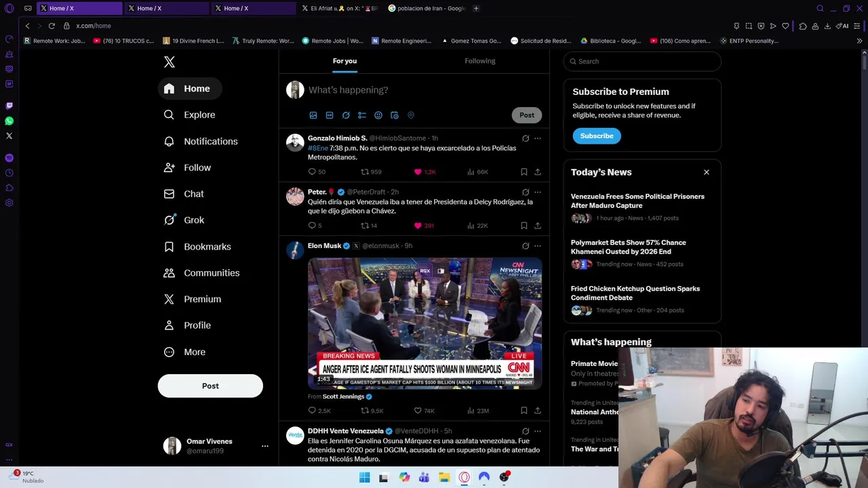The image size is (868, 488).
Task: Open Gonzalo Himiob S. profile avatar
Action: pos(295,143)
